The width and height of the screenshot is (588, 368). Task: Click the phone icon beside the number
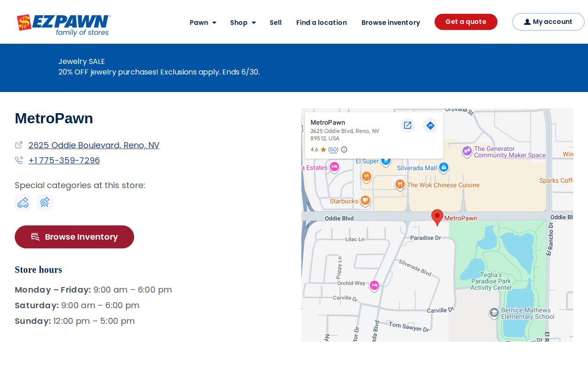(x=19, y=161)
